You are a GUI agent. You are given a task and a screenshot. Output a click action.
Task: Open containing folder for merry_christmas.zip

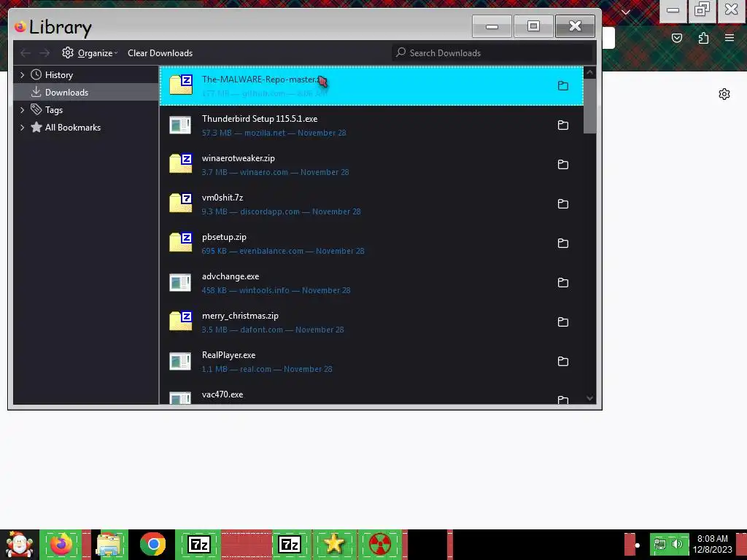(x=563, y=322)
